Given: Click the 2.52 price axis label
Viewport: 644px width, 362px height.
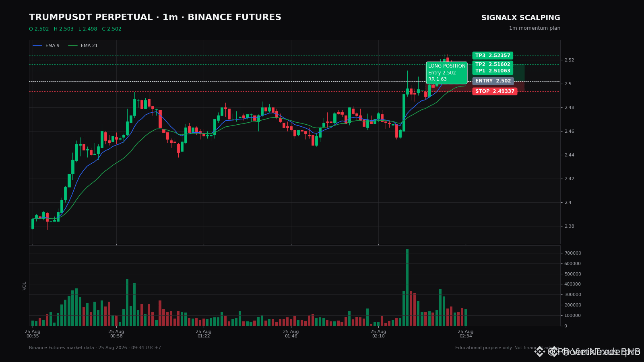Looking at the screenshot, I should [569, 60].
